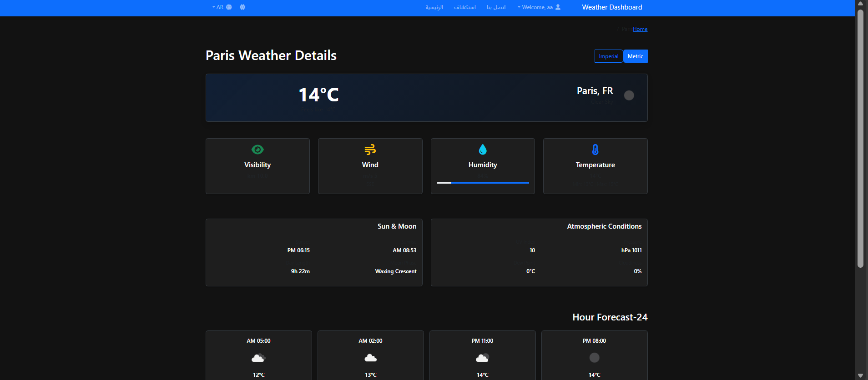Click the AM 05:00 forecast time

[x=258, y=341]
